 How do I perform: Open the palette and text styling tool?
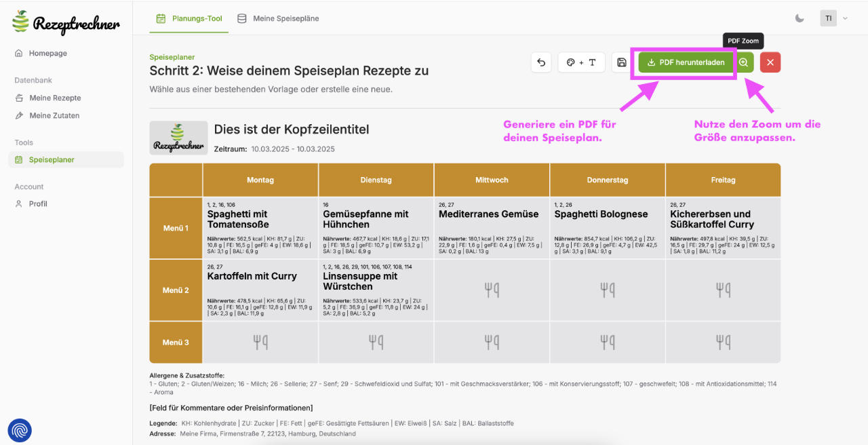tap(581, 62)
